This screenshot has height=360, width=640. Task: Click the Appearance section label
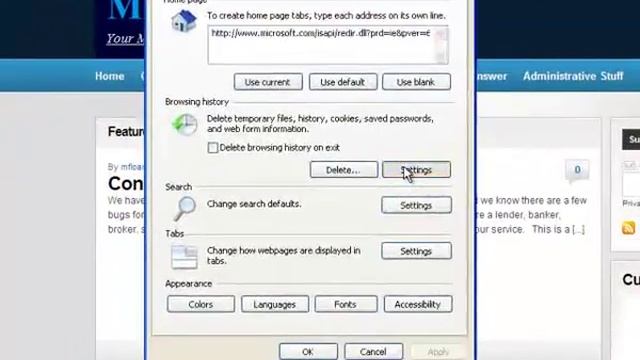point(189,284)
